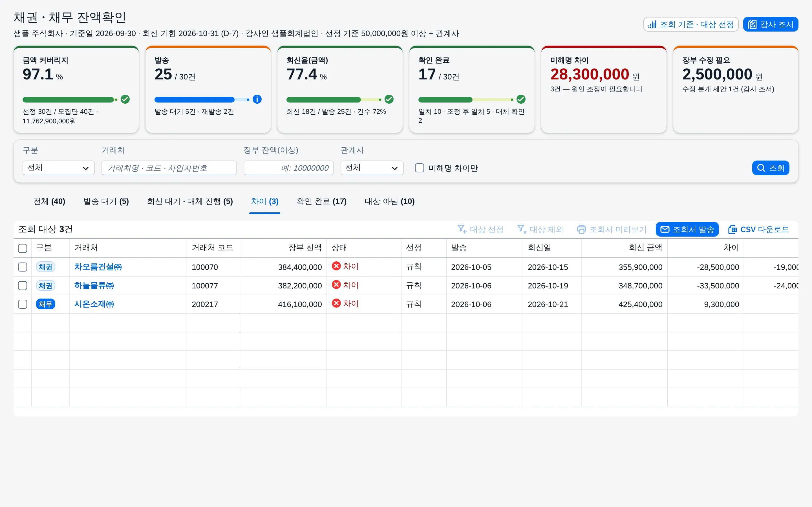The image size is (812, 507).
Task: Focus the 거래처 search input field
Action: tap(169, 168)
